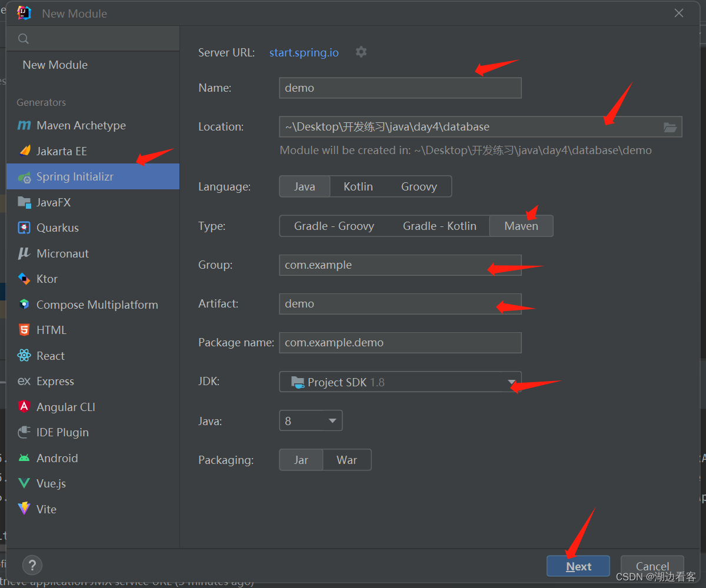Click the Jakarta EE icon
706x588 pixels.
tap(24, 151)
